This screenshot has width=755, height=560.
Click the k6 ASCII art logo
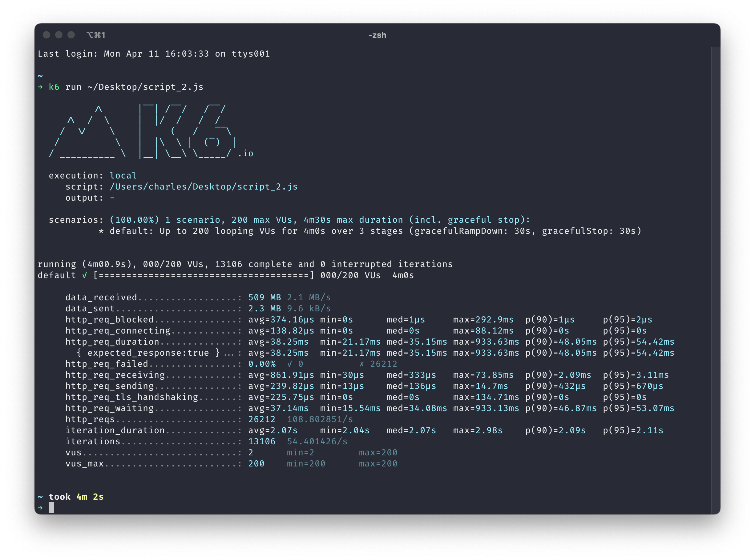[x=151, y=131]
